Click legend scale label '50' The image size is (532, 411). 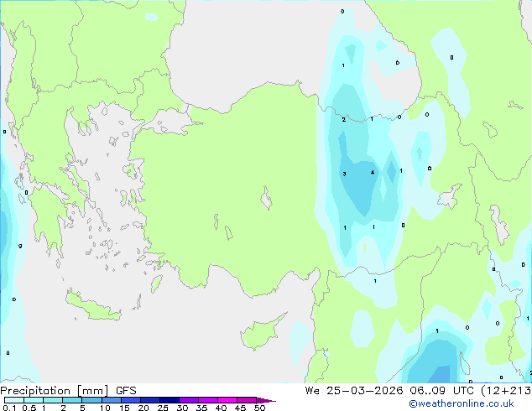click(260, 408)
